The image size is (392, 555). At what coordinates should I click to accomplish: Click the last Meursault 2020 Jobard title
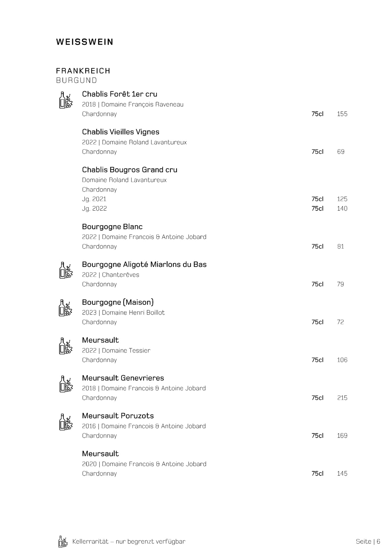tap(100, 454)
